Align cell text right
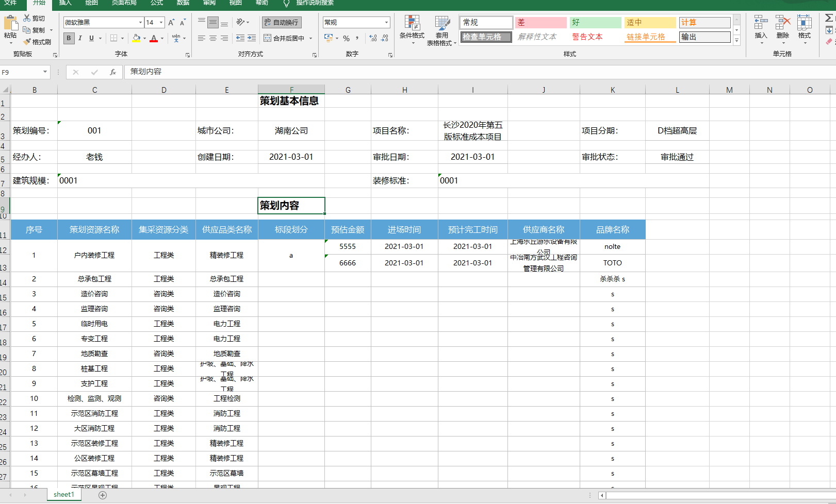The width and height of the screenshot is (836, 504). [224, 38]
